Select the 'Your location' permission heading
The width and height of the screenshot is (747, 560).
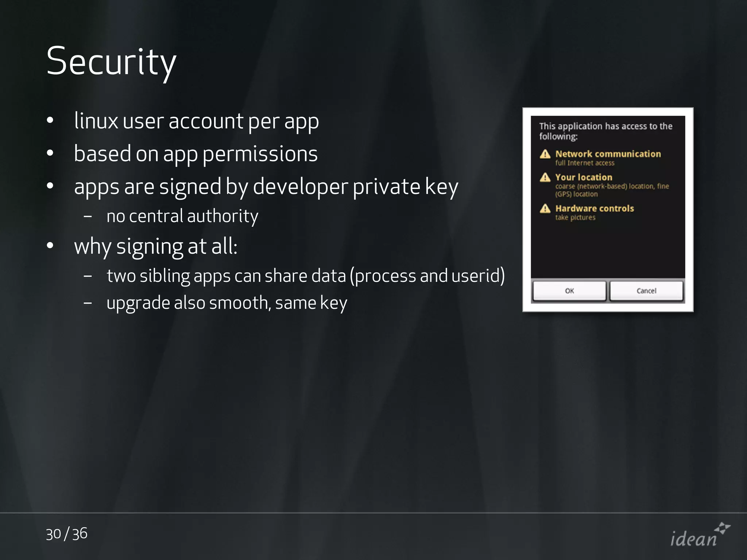click(584, 177)
